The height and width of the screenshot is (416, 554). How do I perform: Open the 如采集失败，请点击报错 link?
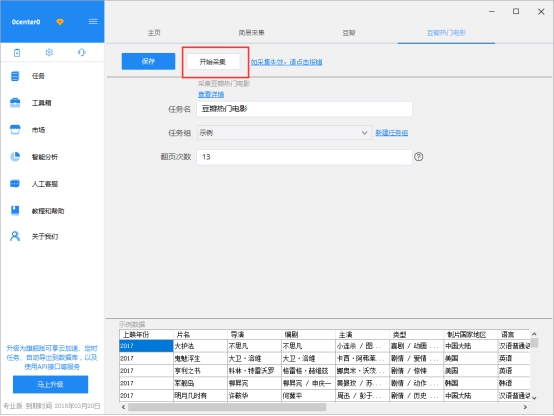(287, 62)
